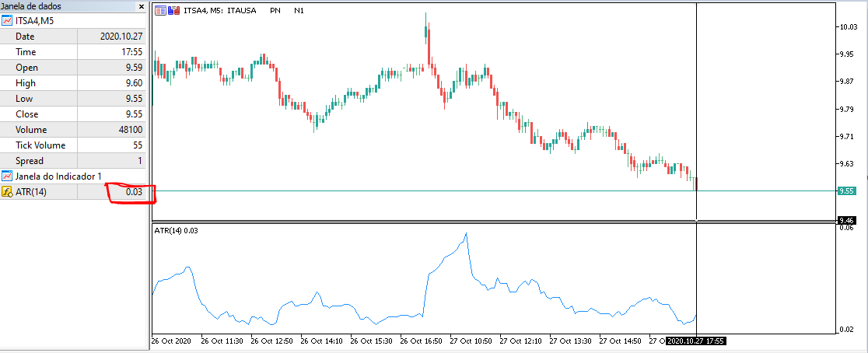Select the High value 9.60

(x=134, y=83)
